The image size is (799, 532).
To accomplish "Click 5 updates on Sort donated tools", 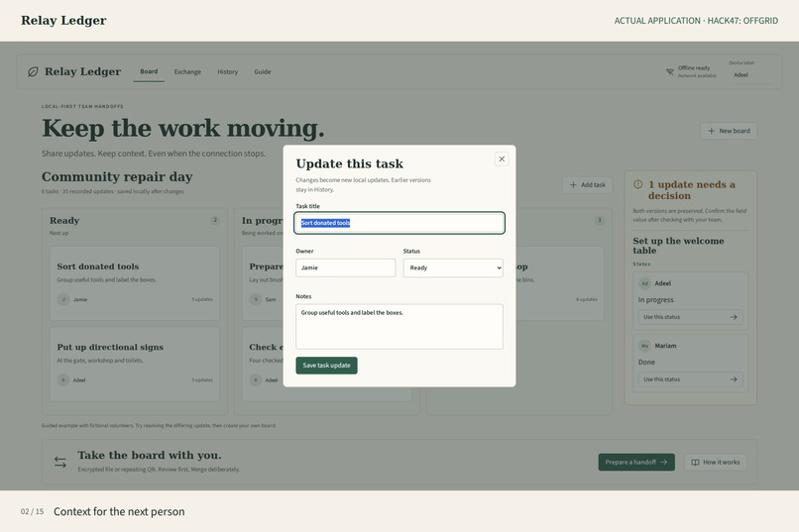I will coord(202,299).
